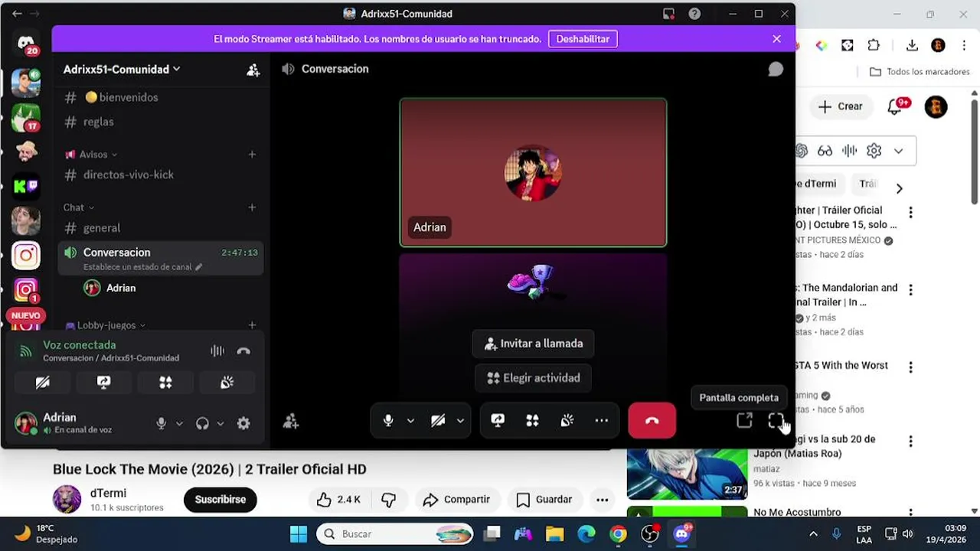Click Compartir button under the video
This screenshot has height=551, width=980.
(456, 500)
